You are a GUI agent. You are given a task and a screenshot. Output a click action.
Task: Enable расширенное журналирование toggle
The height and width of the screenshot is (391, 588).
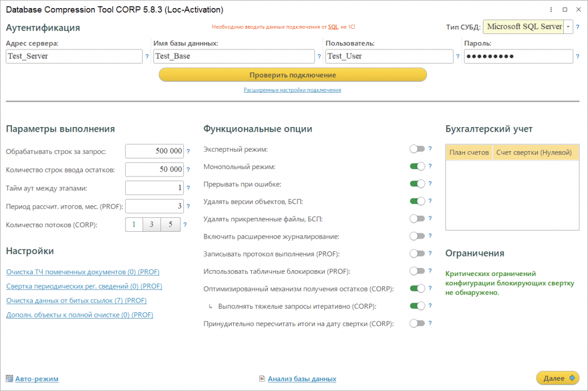click(x=417, y=236)
